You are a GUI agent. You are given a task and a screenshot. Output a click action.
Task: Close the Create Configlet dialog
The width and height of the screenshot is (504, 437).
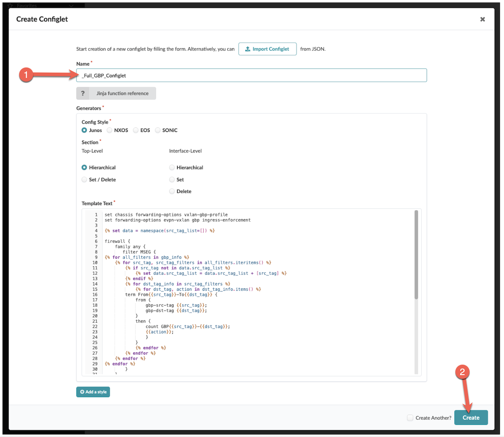pyautogui.click(x=483, y=19)
